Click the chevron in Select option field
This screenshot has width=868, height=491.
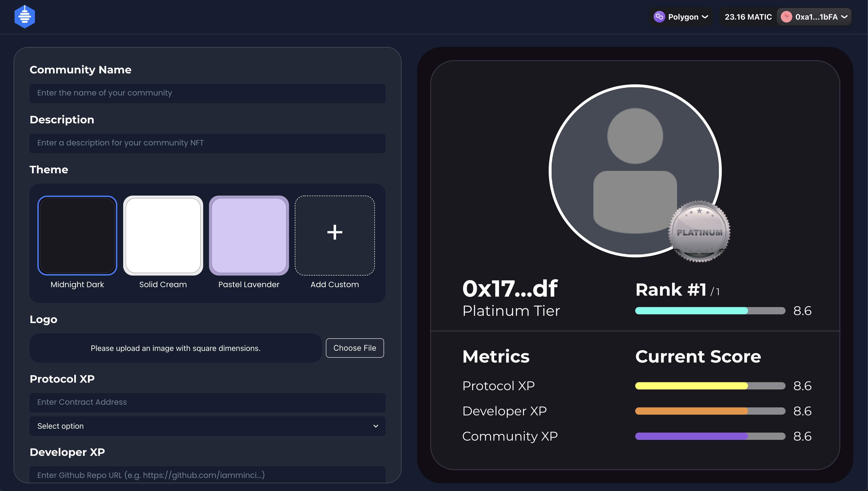376,426
